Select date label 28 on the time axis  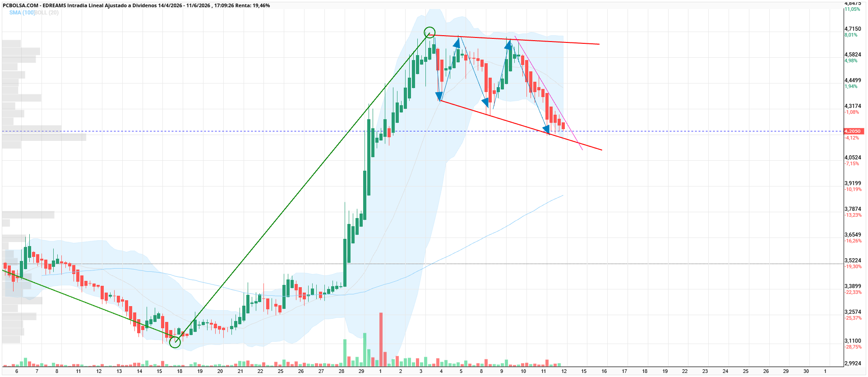point(342,372)
